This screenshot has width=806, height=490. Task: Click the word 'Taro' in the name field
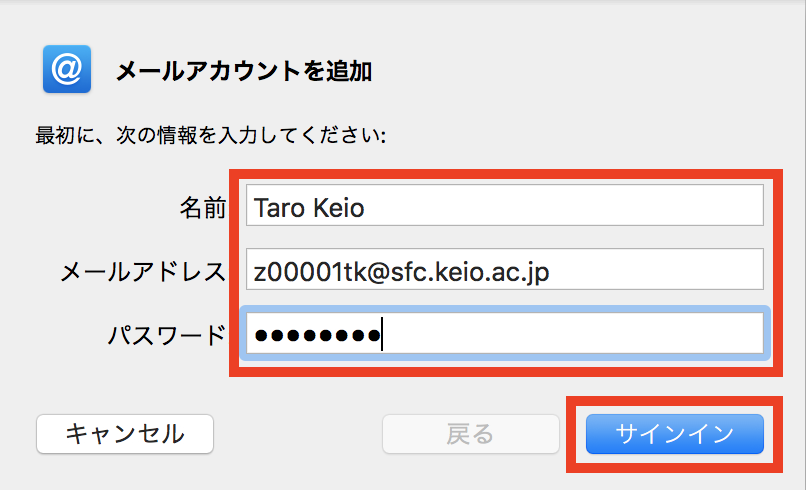276,208
